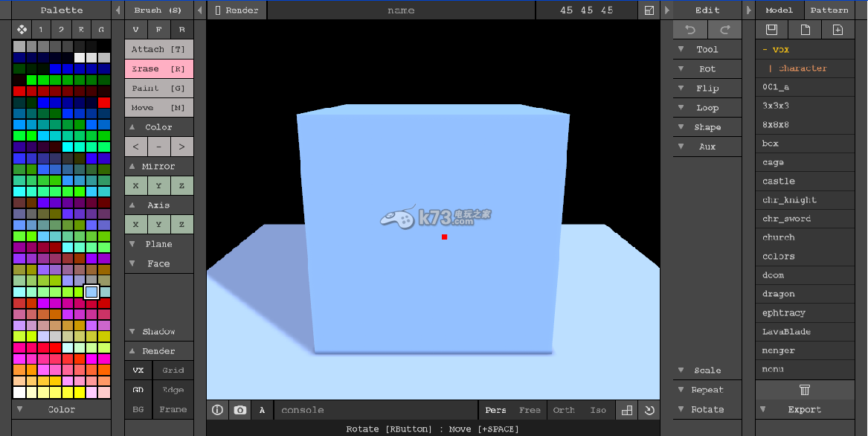
Task: Enable the Grid render option
Action: tap(173, 370)
